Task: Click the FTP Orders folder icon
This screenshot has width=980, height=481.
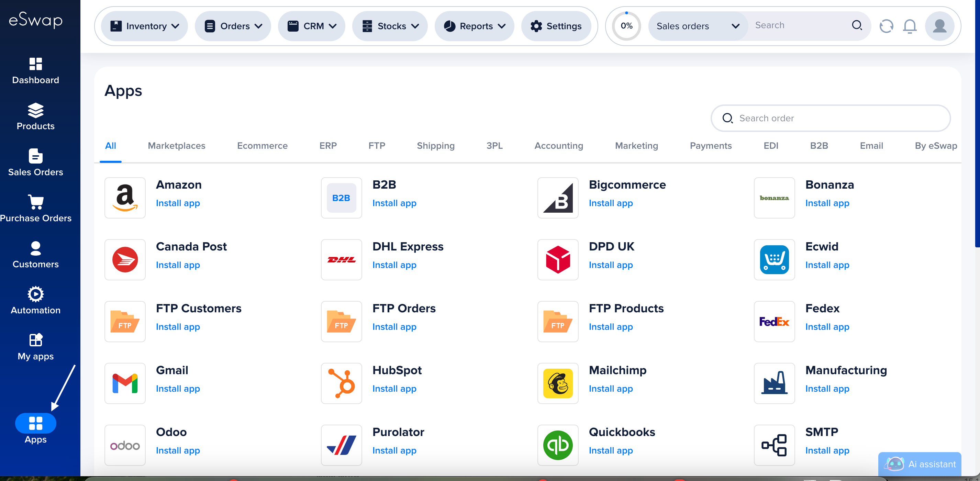Action: tap(341, 321)
